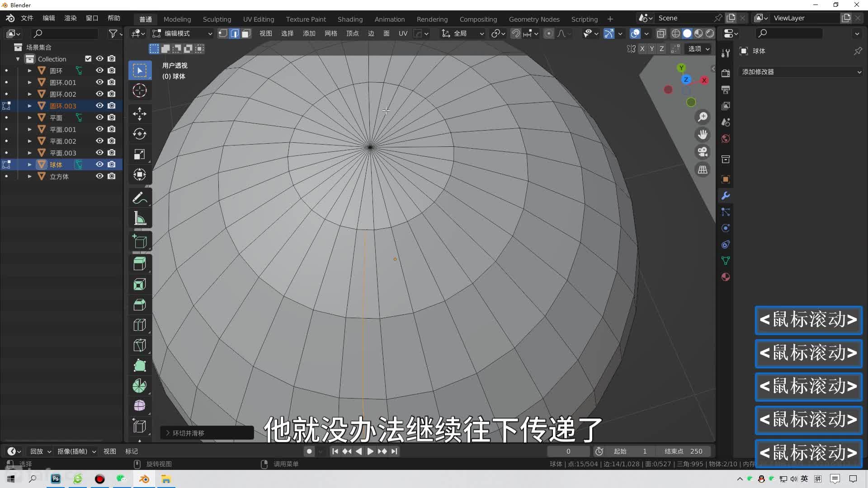Click the play animation button
Image resolution: width=868 pixels, height=488 pixels.
tap(370, 451)
